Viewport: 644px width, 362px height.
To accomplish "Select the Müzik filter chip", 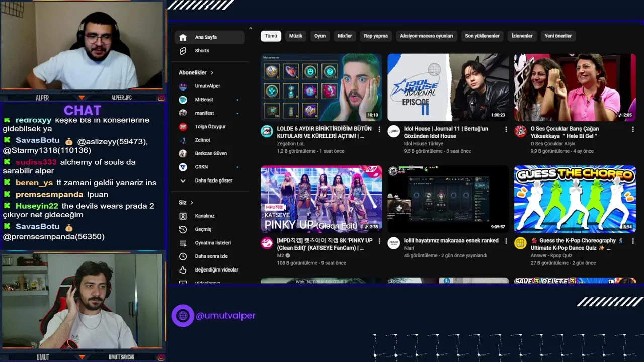I will point(296,36).
